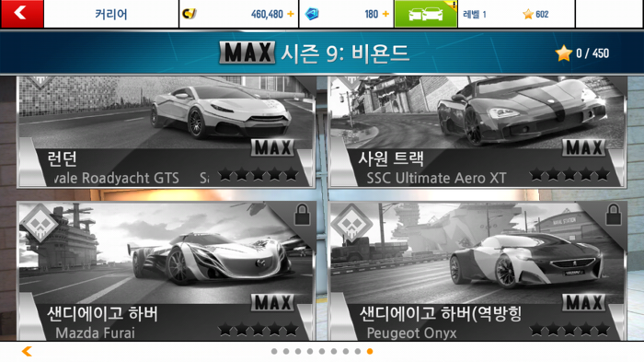Viewport: 644px width, 362px height.
Task: Click the Peugeot Onyx car name
Action: [411, 333]
